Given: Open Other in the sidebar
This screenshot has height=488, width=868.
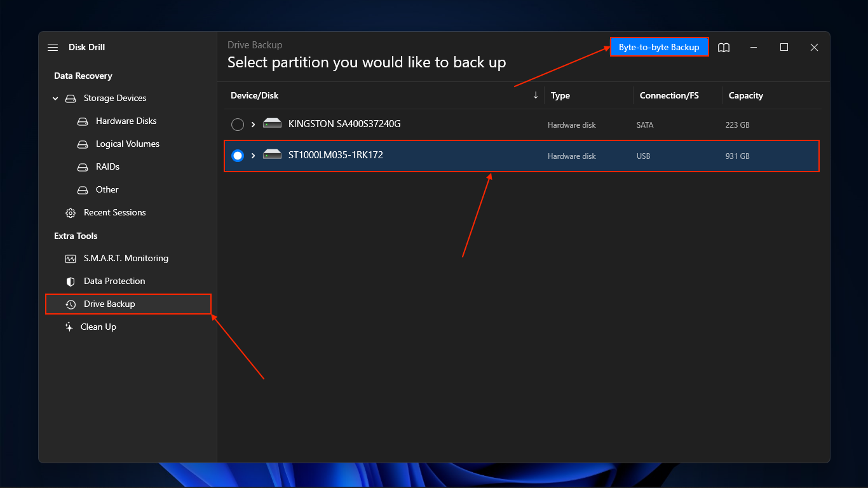Looking at the screenshot, I should point(107,189).
